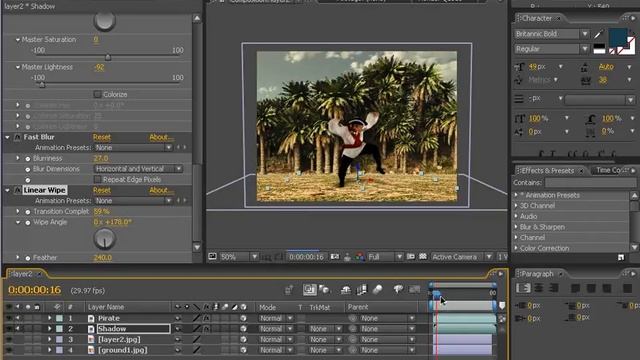Expand Blur & Sharpen effects category
This screenshot has height=360, width=640.
click(516, 227)
